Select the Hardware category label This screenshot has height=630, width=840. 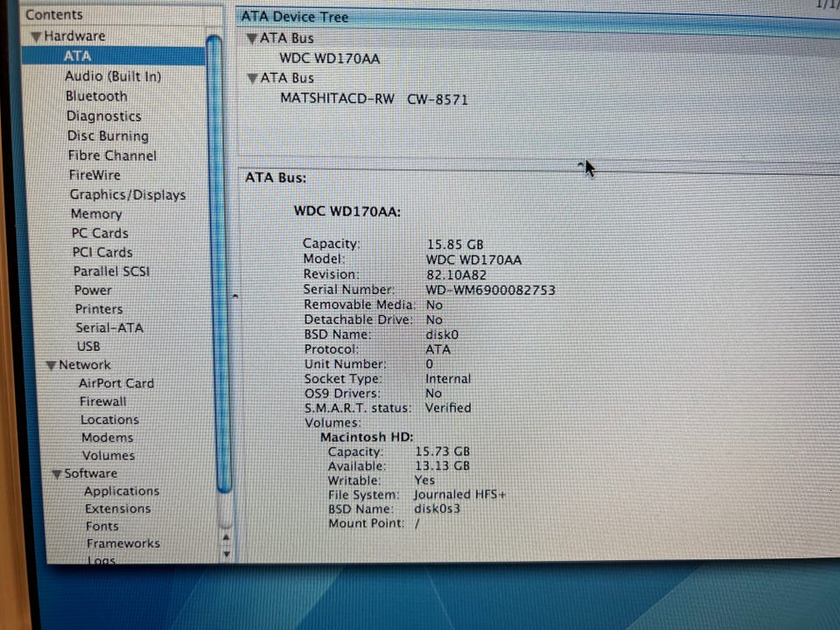pyautogui.click(x=74, y=36)
